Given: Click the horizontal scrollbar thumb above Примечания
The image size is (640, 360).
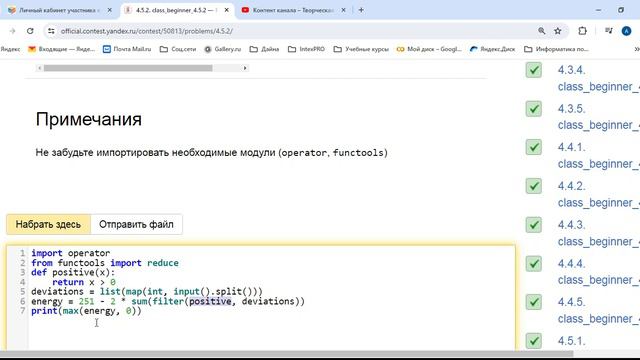Looking at the screenshot, I should [128, 68].
